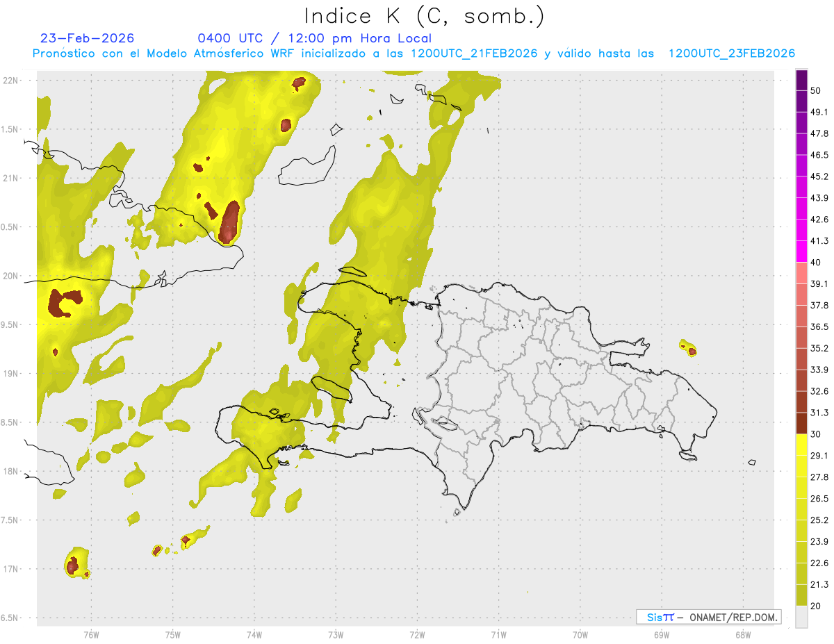The image size is (834, 644).
Task: Click the 'SisTT - ONAMET/REP.DOM.' label box
Action: (x=708, y=617)
